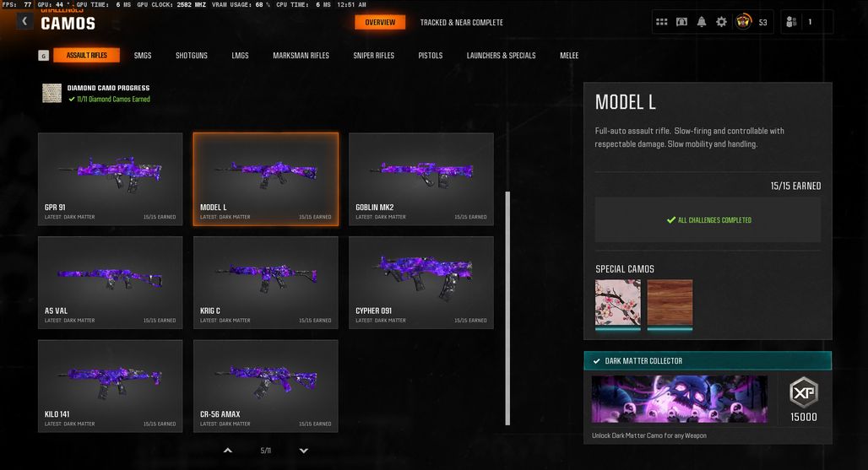Screen dimensions: 868x470
Task: Click the camera icon in top bar
Action: pyautogui.click(x=681, y=22)
